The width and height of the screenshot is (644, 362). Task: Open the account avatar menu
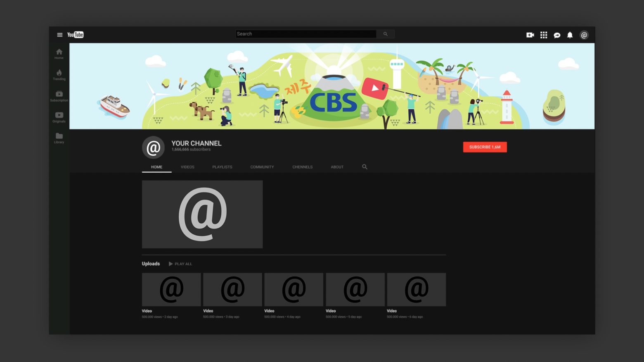coord(584,35)
